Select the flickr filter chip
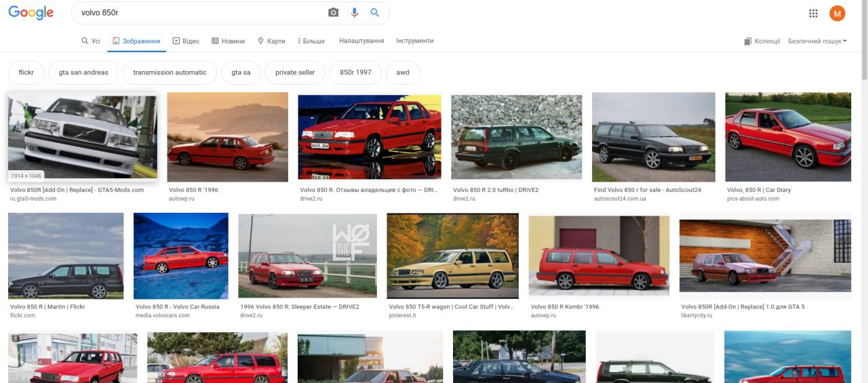The image size is (868, 383). point(26,73)
